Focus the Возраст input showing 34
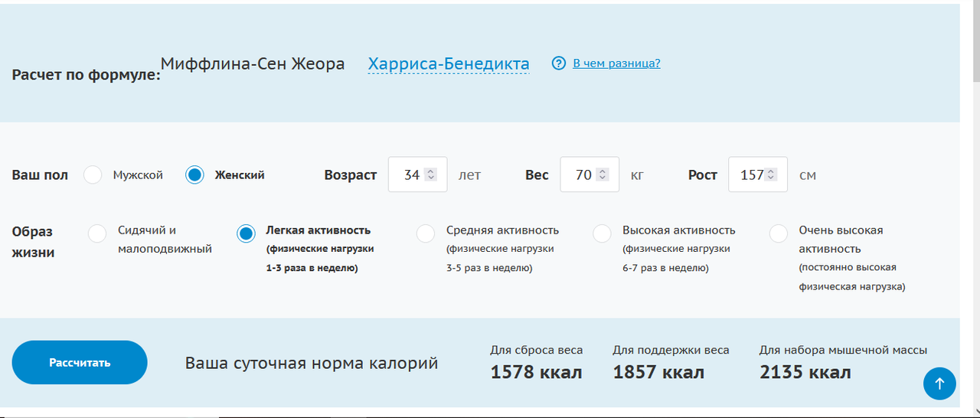The height and width of the screenshot is (418, 980). pos(418,175)
